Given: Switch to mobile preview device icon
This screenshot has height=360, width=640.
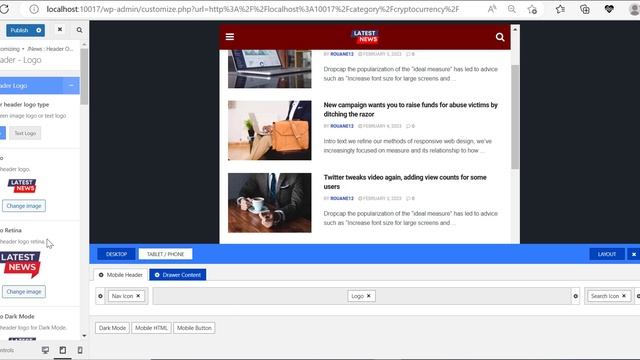Looking at the screenshot, I should [80, 350].
